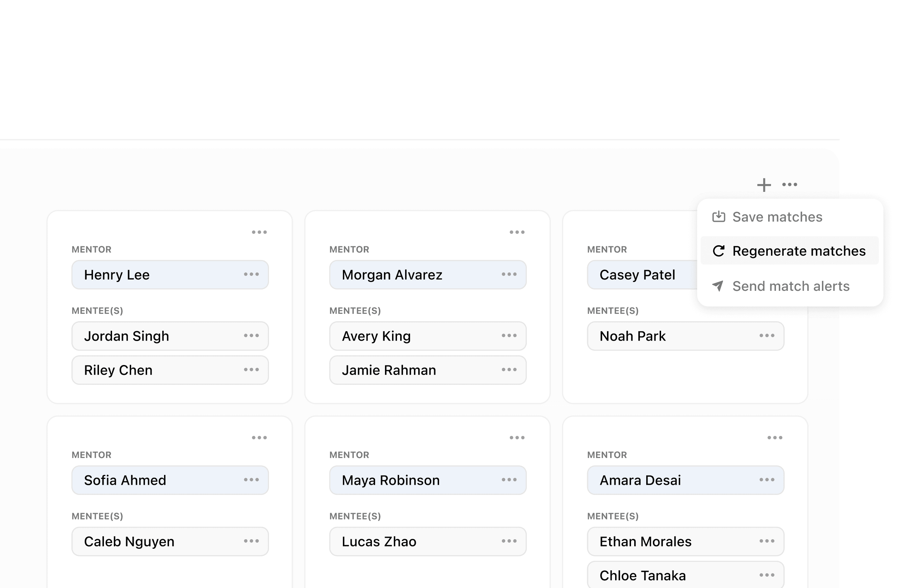This screenshot has width=905, height=588.
Task: Open card menu above Henry Lee
Action: click(259, 232)
